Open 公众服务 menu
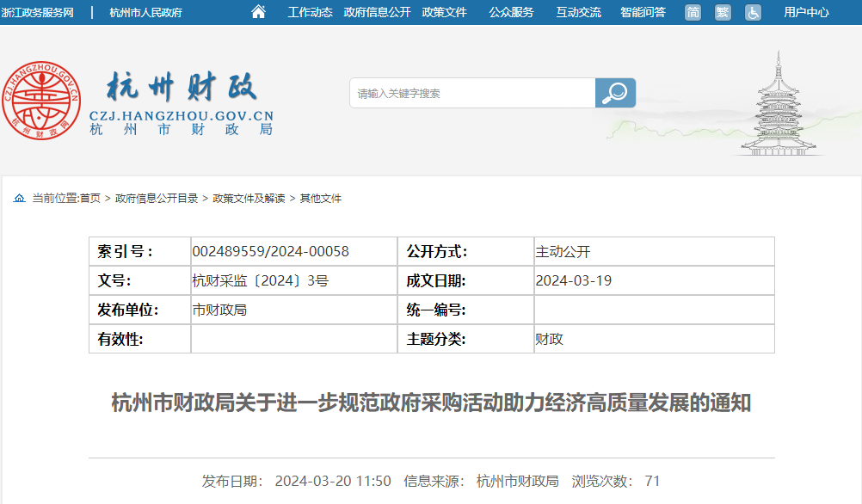This screenshot has height=504, width=862. point(511,12)
